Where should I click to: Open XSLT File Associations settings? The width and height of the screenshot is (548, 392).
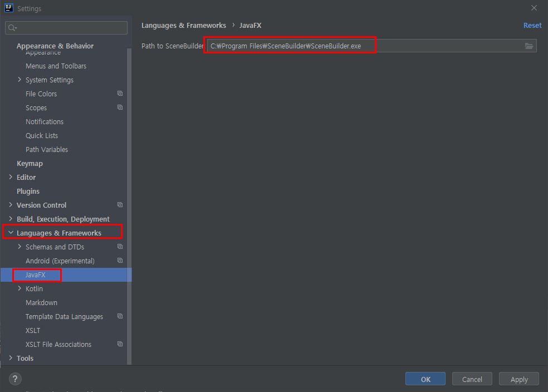58,345
